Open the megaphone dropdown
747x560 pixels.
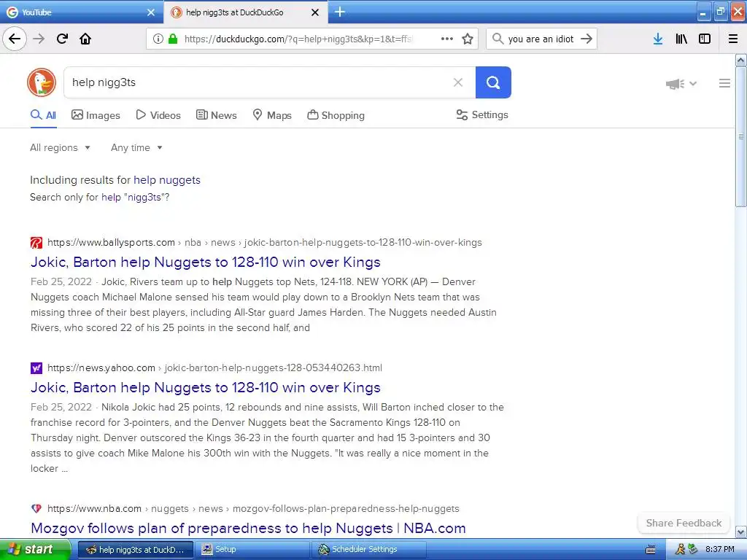(x=681, y=84)
